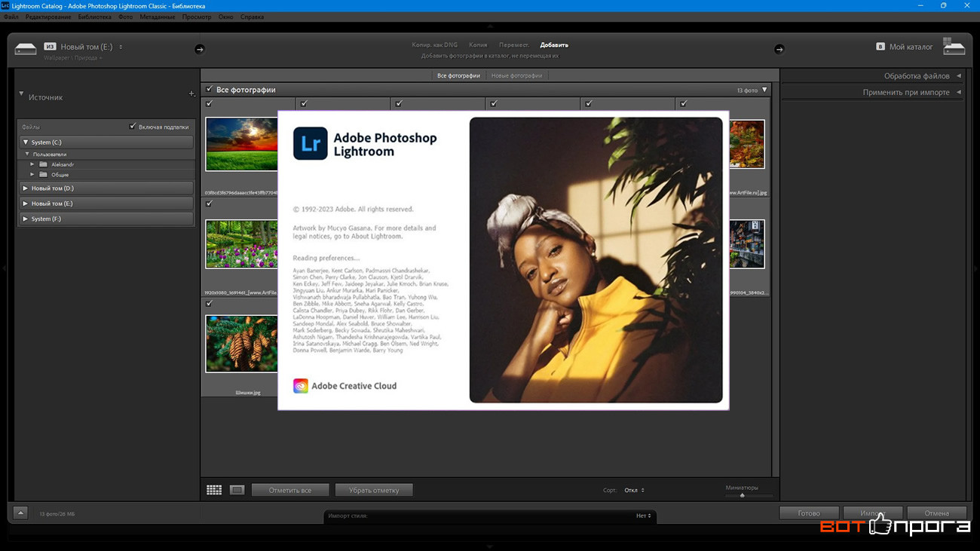The image size is (980, 551).
Task: Expand the Обработка файлов panel
Action: click(958, 76)
